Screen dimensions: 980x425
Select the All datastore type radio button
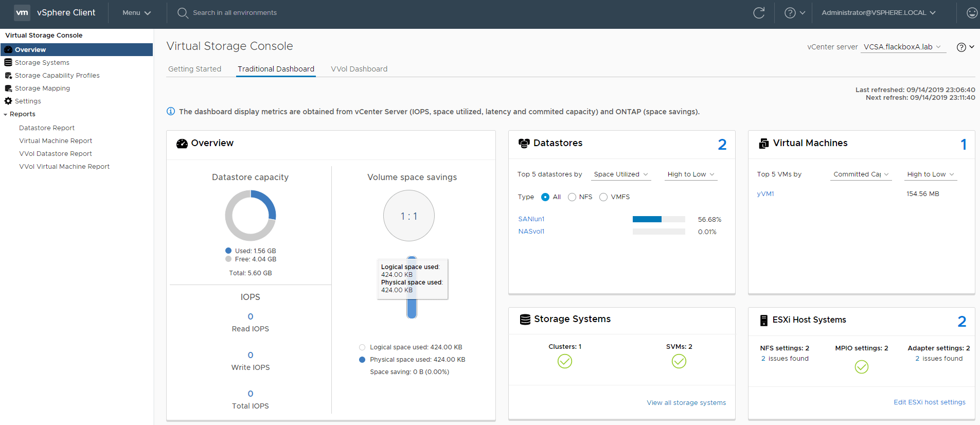coord(545,197)
